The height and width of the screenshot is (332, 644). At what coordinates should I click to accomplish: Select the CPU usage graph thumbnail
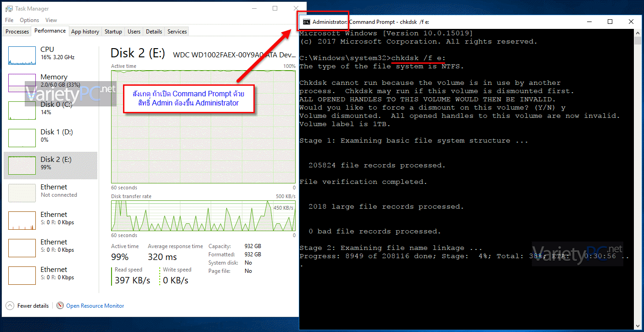point(22,55)
